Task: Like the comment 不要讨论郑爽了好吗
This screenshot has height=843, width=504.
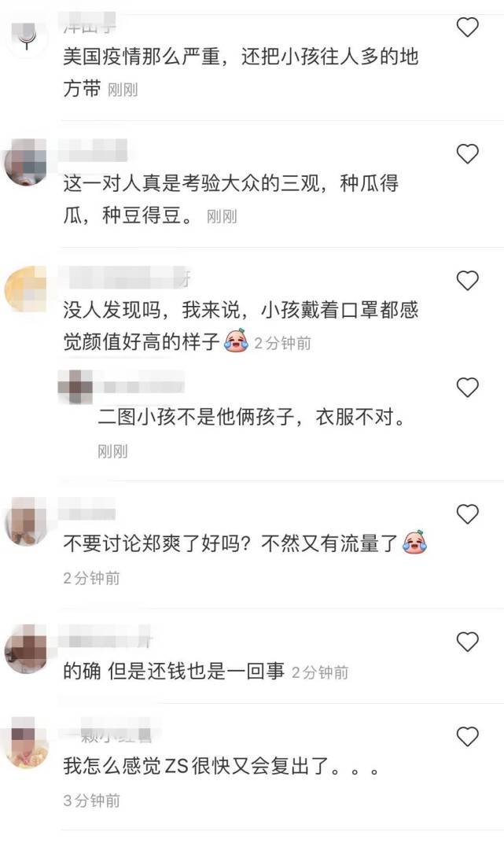Action: click(467, 514)
